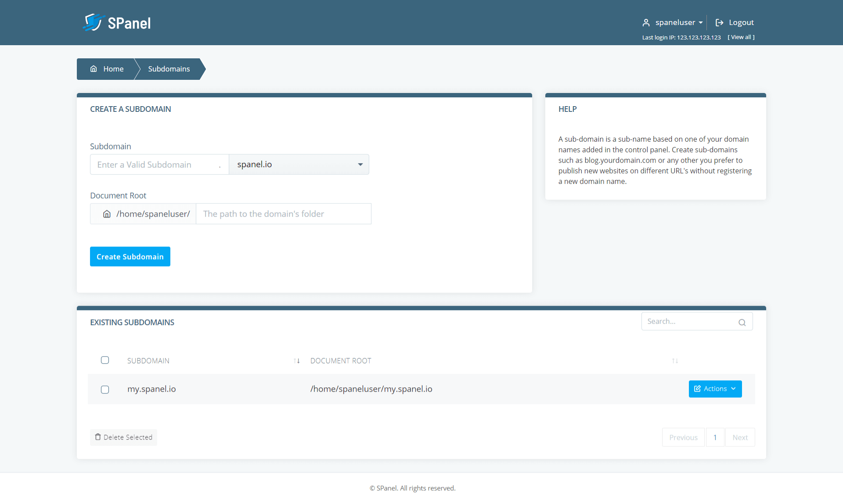Click the Previous page button
Viewport: 843px width, 504px height.
(x=683, y=437)
